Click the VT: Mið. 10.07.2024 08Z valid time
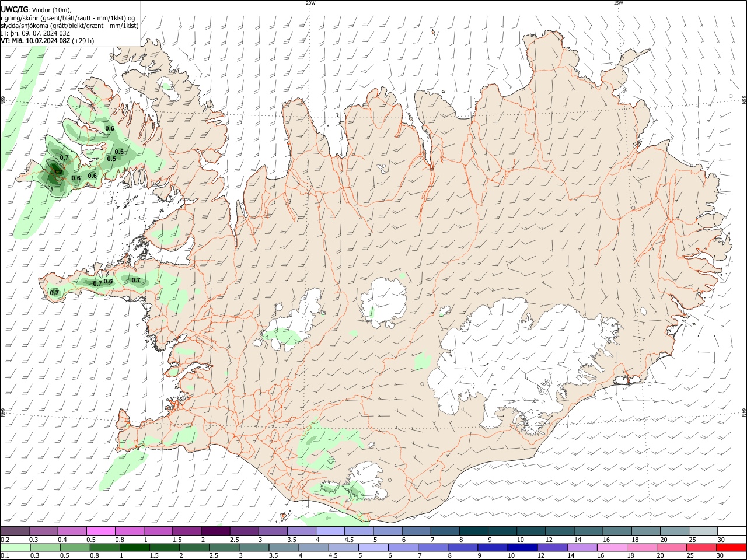The width and height of the screenshot is (747, 560). 36,41
